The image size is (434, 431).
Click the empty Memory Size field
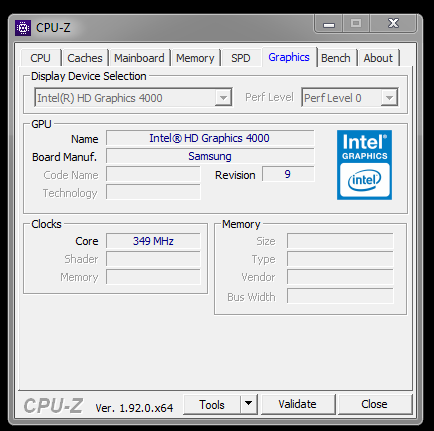[x=340, y=241]
